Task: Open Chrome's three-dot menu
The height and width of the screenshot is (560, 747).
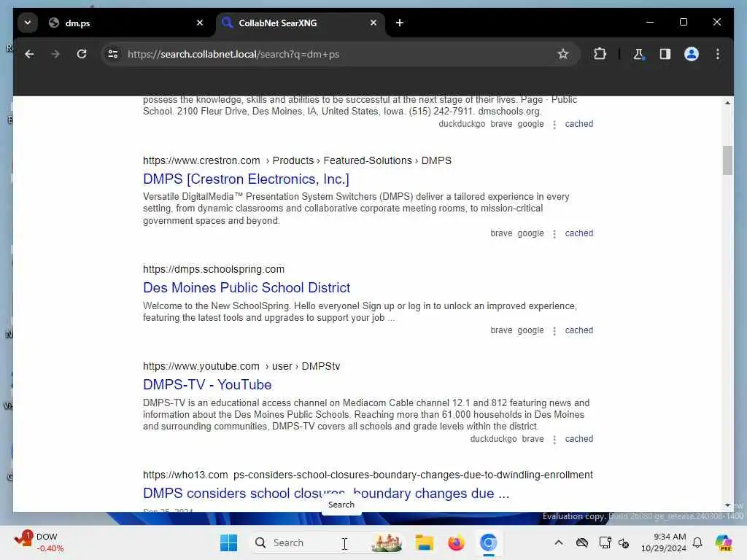Action: coord(718,54)
